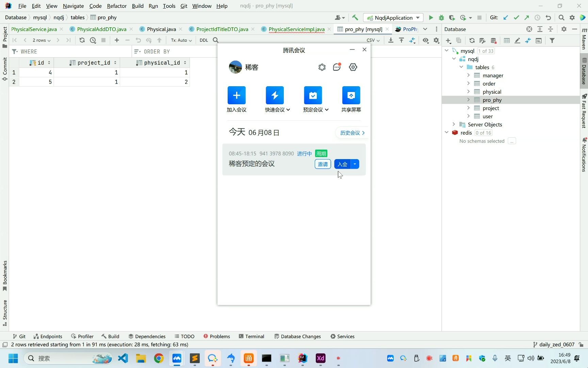Open grid settings gear icon
The width and height of the screenshot is (588, 368).
[x=436, y=40]
